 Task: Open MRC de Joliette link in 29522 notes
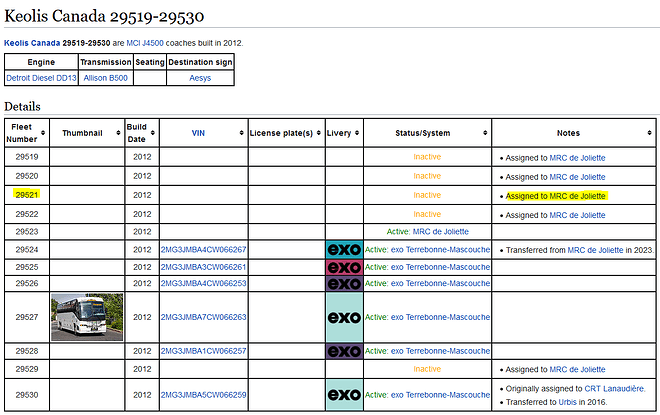pos(577,215)
